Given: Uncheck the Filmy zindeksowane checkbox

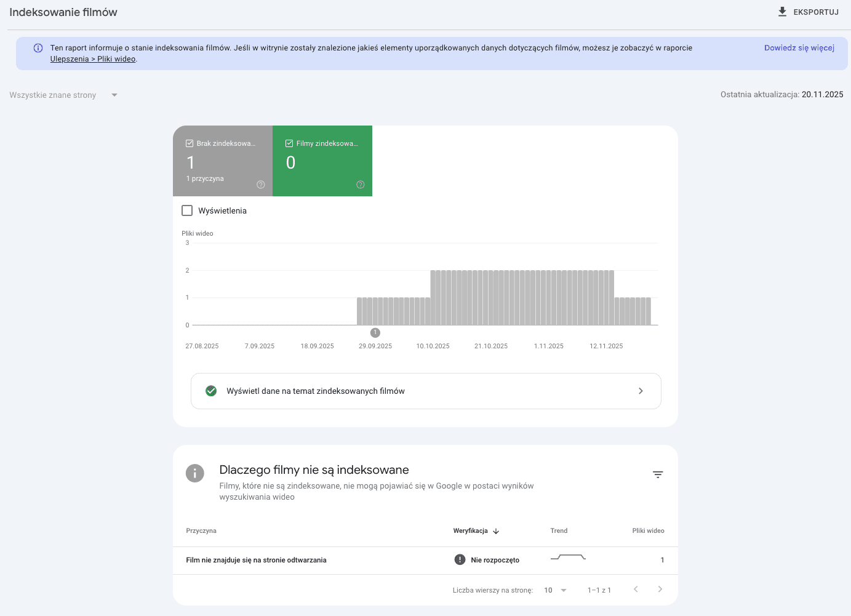Looking at the screenshot, I should tap(289, 143).
